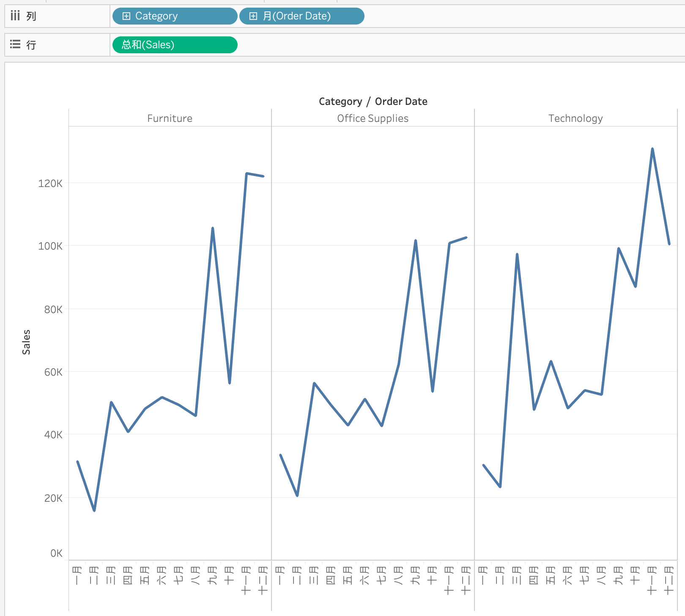Viewport: 685px width, 616px height.
Task: Select the 月(Order Date) pill
Action: coord(301,16)
